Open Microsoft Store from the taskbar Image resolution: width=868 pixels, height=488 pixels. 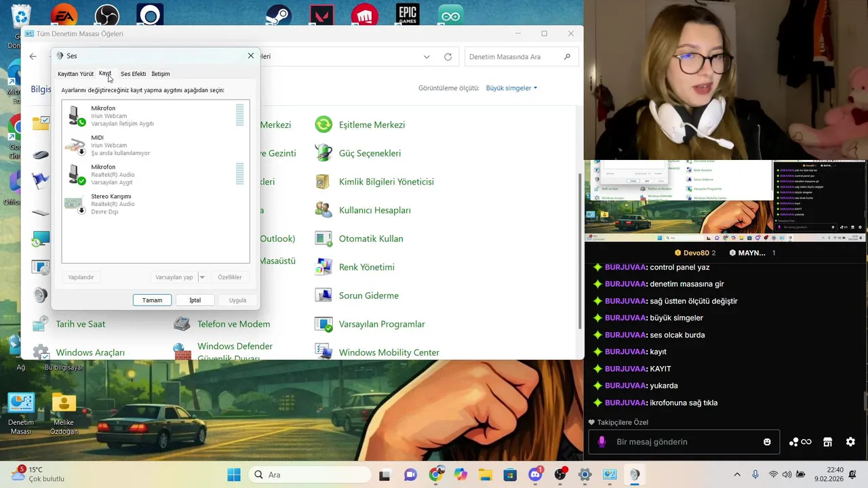[x=511, y=474]
